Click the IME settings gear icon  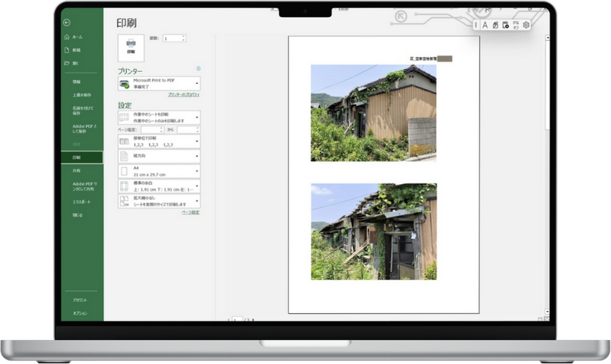526,25
